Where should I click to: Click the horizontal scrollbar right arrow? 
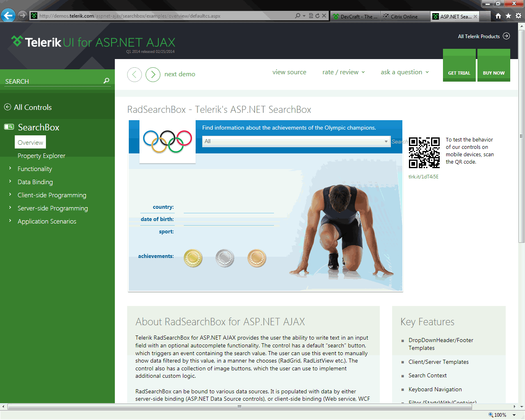pos(516,406)
